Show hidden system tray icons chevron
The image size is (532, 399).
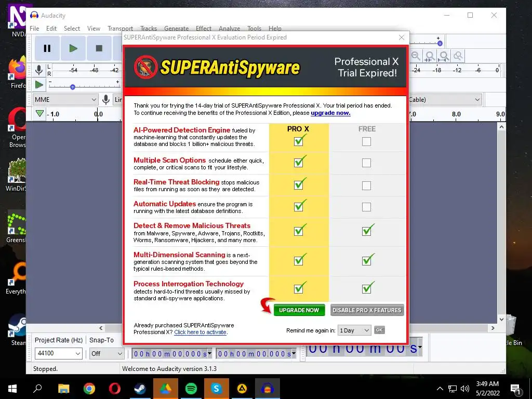(440, 389)
